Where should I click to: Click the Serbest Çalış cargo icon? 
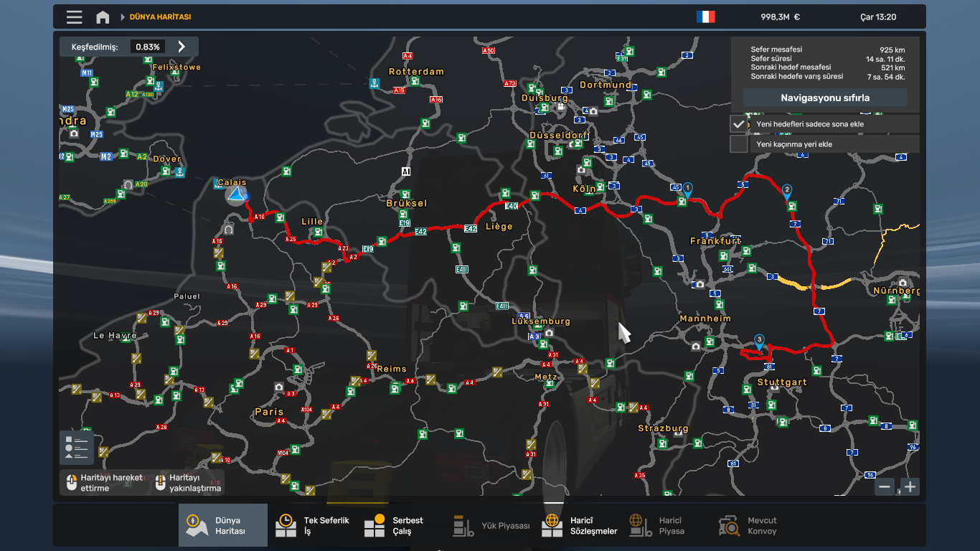[374, 526]
